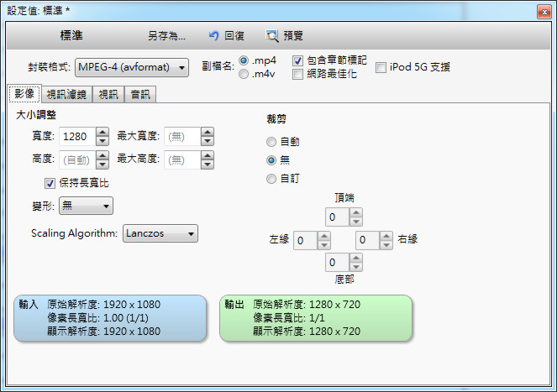
Task: Select the 無 crop radio button
Action: (x=271, y=160)
